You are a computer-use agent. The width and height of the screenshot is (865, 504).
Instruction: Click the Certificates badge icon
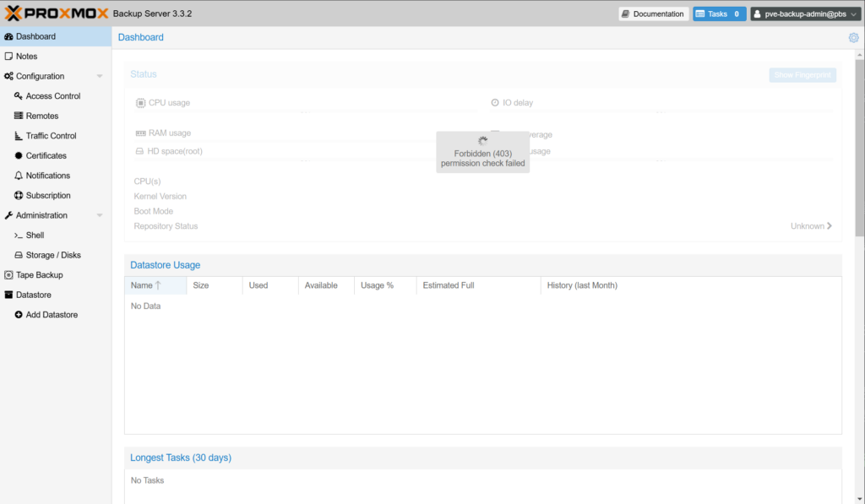point(19,156)
